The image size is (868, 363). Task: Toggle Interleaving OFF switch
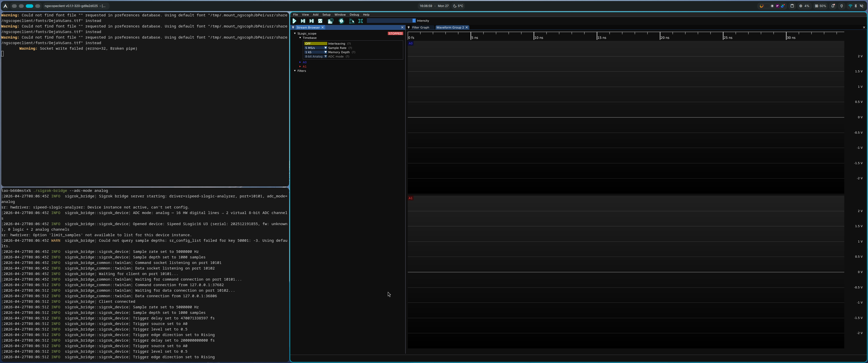[315, 43]
